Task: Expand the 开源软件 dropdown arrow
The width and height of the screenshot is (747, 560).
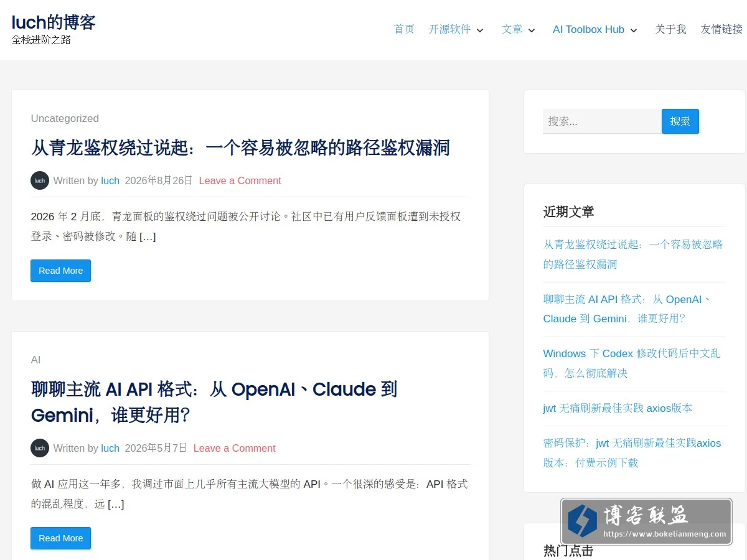Action: coord(480,30)
